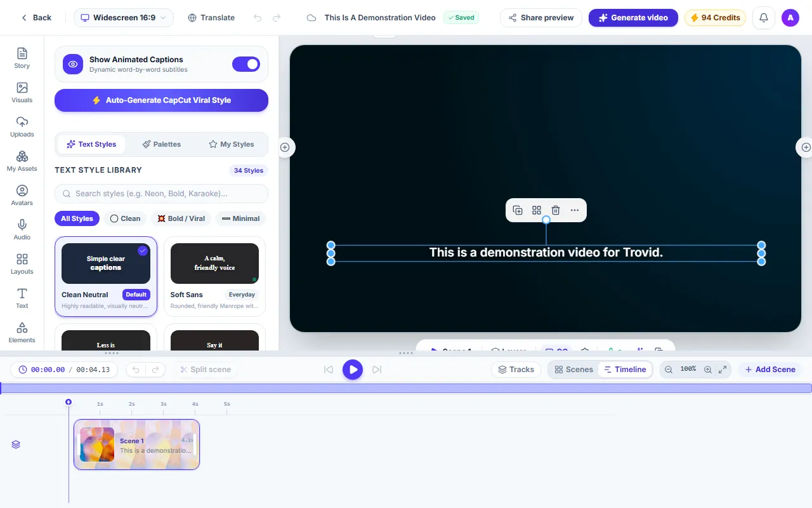Viewport: 812px width, 508px height.
Task: Open the Audio sidebar panel
Action: 22,229
